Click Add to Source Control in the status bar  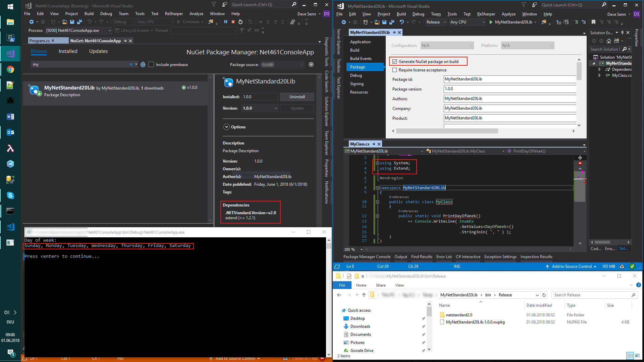point(572,266)
